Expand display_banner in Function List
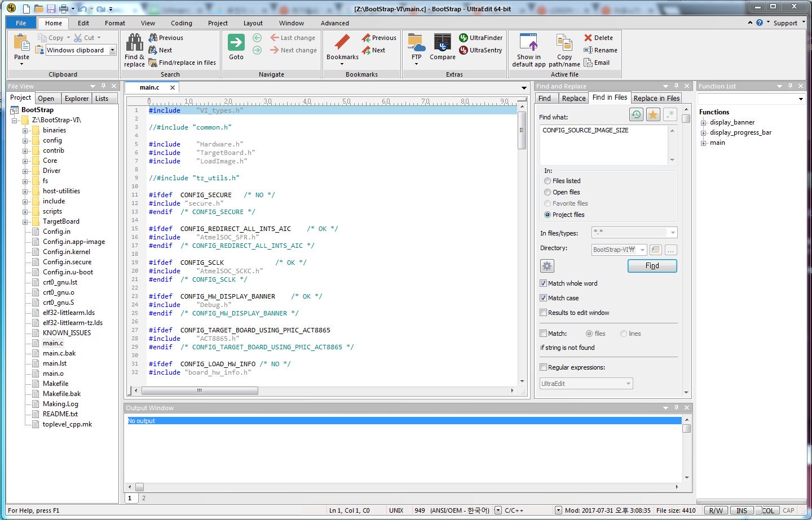Image resolution: width=812 pixels, height=520 pixels. (x=703, y=123)
